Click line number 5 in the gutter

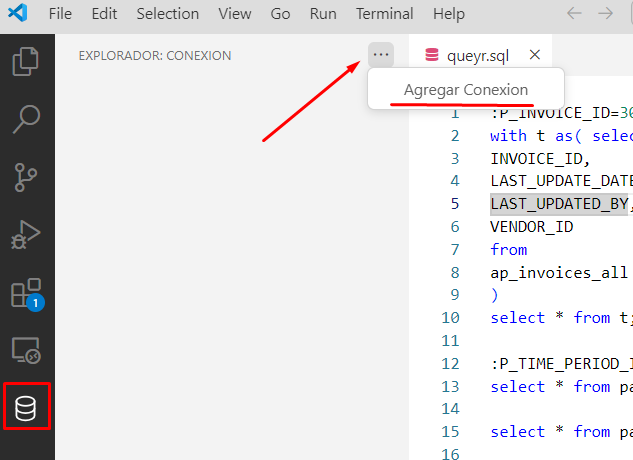(455, 204)
